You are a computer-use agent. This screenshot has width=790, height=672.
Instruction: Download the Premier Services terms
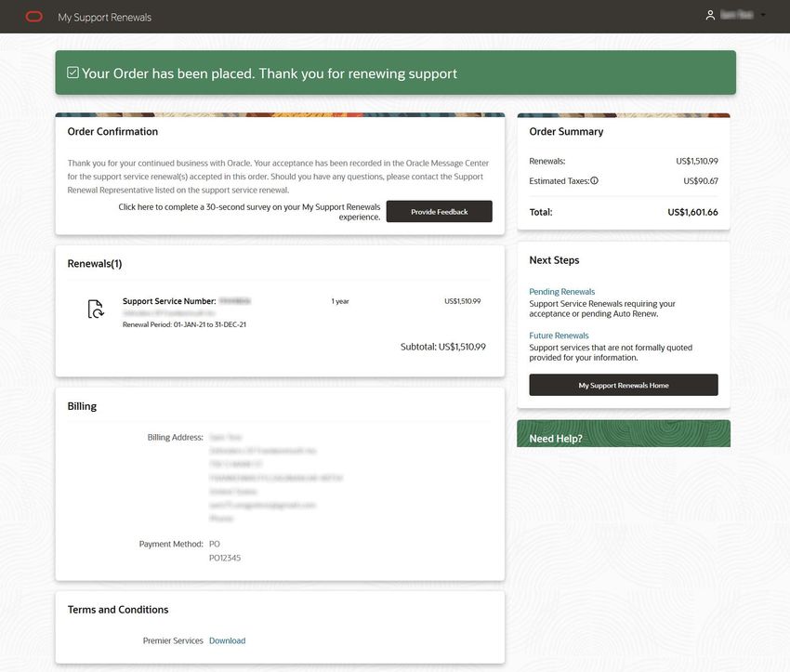227,640
